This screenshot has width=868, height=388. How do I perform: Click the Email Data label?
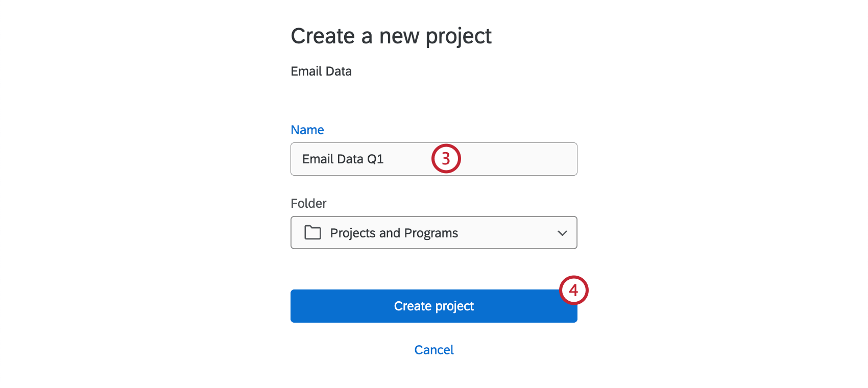click(x=321, y=71)
